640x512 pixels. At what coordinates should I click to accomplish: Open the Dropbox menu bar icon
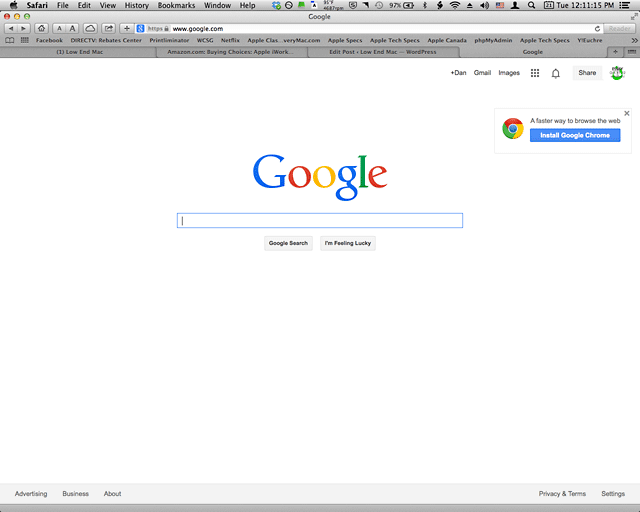[x=276, y=5]
